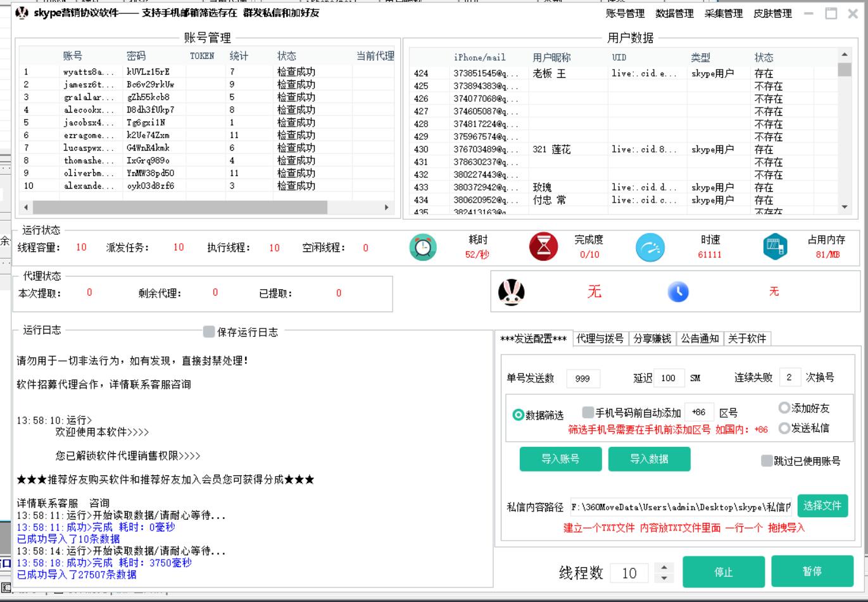Click the rabbit mascot icon in status panel

(x=512, y=292)
